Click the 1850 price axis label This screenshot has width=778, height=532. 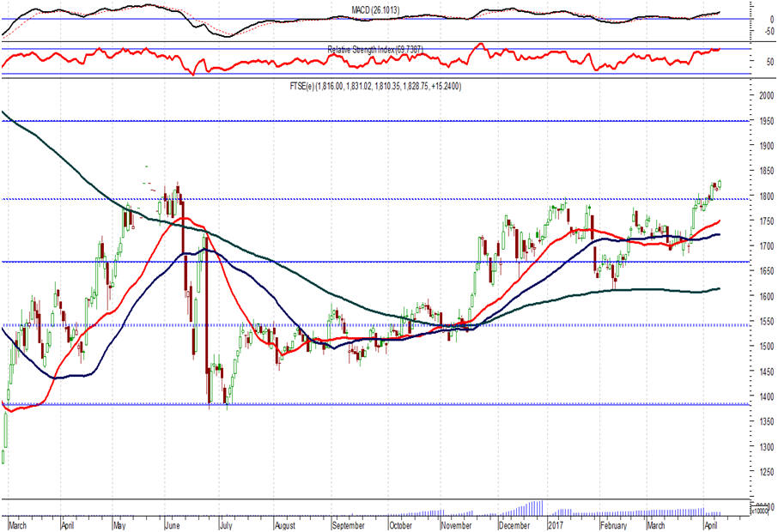(x=766, y=171)
